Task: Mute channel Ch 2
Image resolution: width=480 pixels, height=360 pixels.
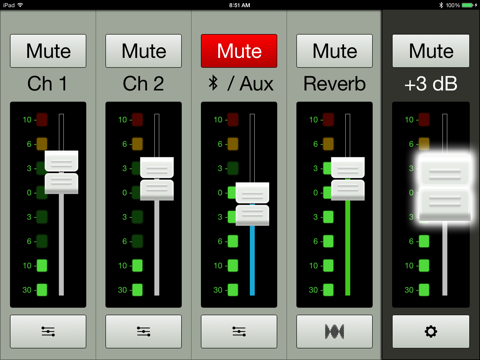Action: 144,51
